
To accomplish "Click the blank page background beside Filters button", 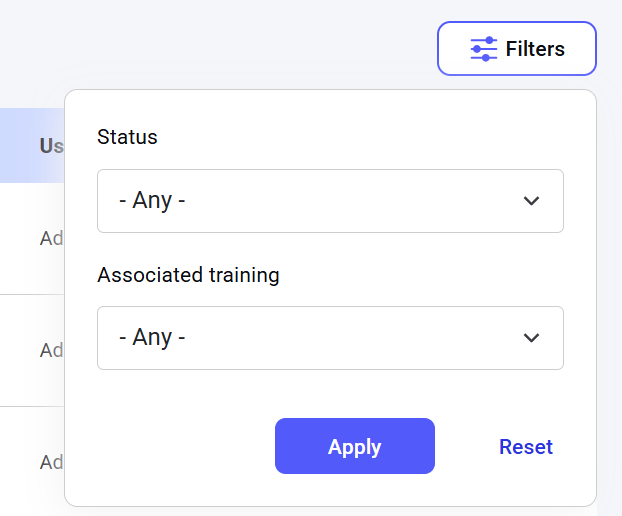I will pyautogui.click(x=238, y=44).
